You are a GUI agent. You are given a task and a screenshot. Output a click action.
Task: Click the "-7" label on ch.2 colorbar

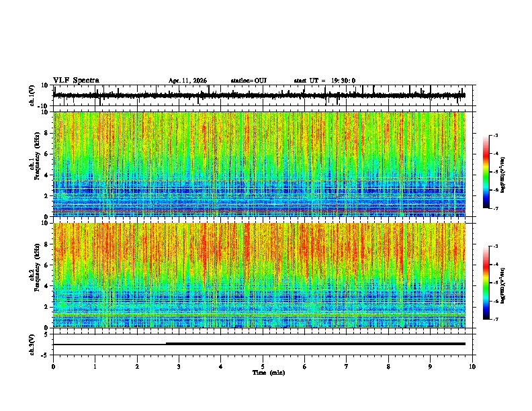coord(495,319)
